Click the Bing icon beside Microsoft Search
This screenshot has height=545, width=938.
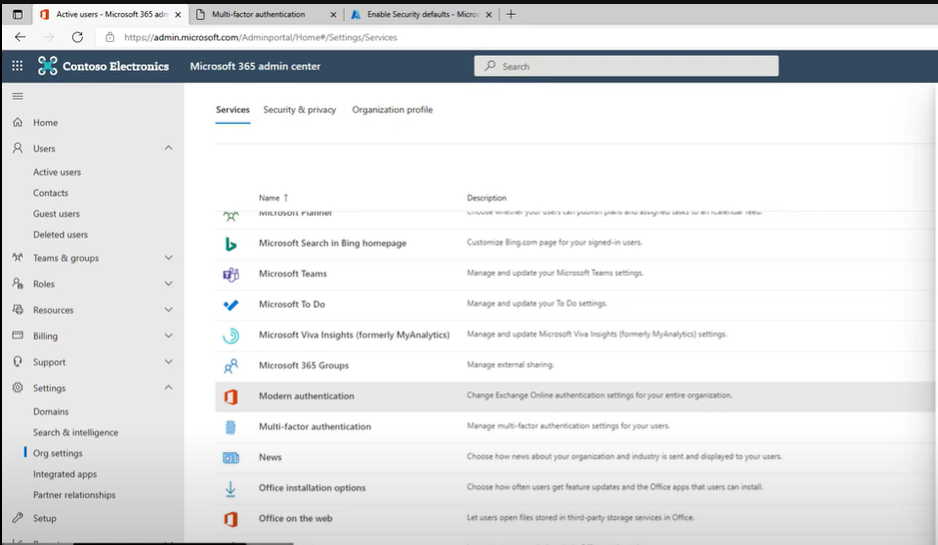(x=230, y=243)
